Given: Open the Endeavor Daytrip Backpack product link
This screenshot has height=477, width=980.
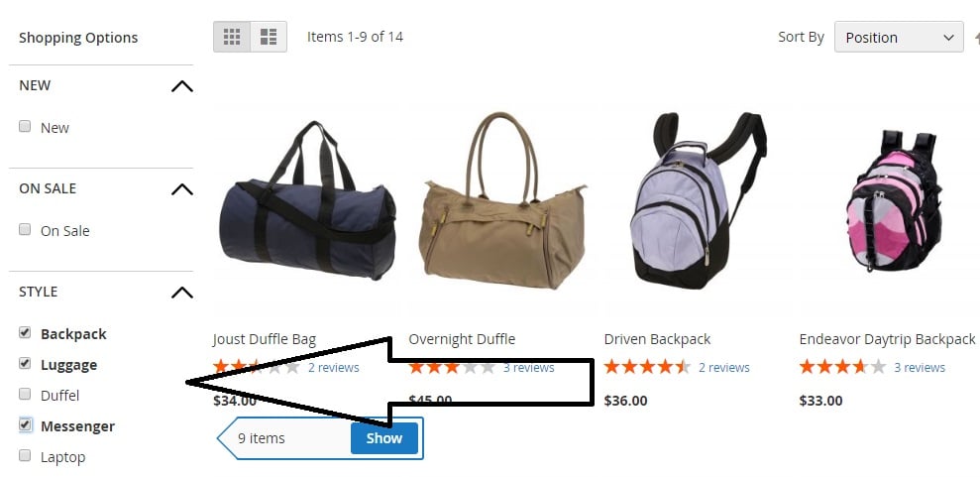Looking at the screenshot, I should pos(887,339).
